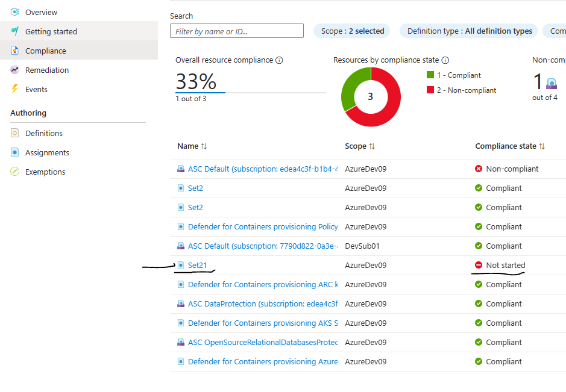Click the Exemptions circle icon

[15, 172]
